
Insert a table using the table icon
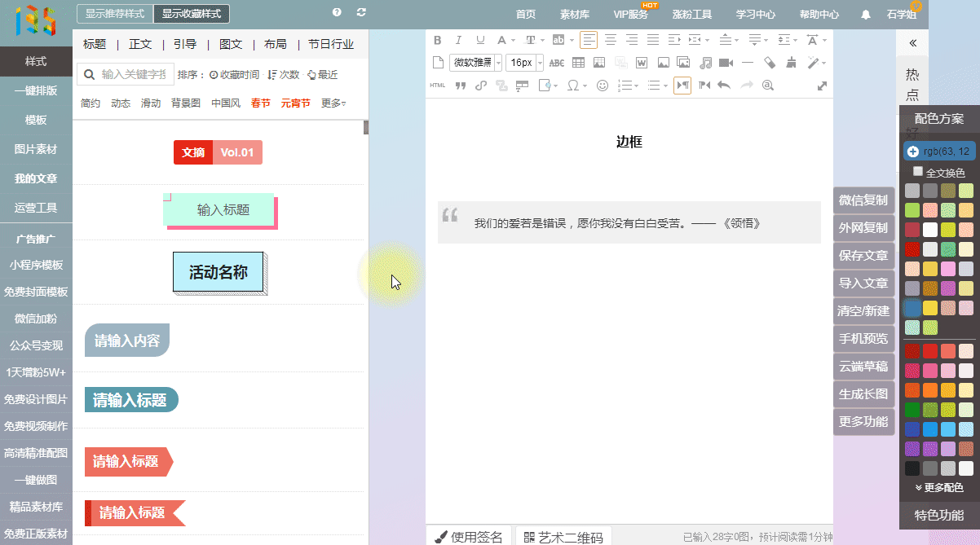[x=578, y=63]
